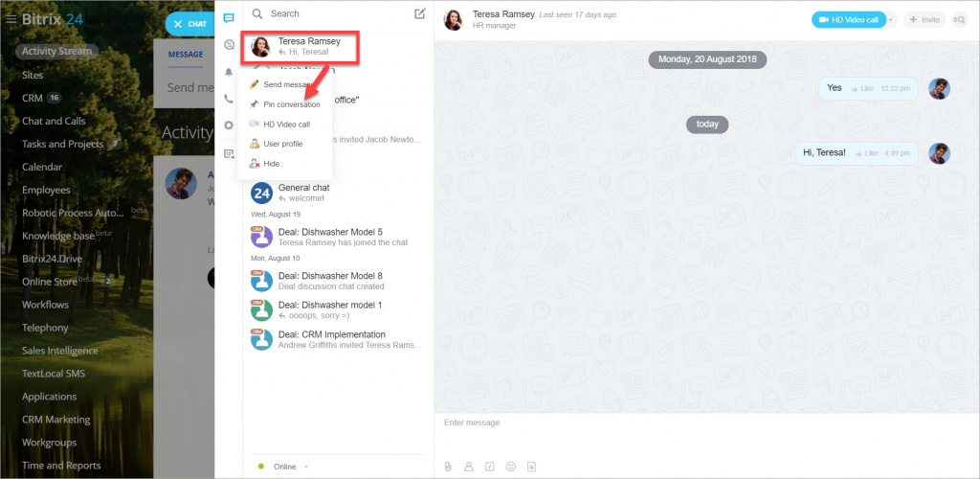
Task: Click the hamburger menu next to Bitrix 24
Action: tap(11, 19)
